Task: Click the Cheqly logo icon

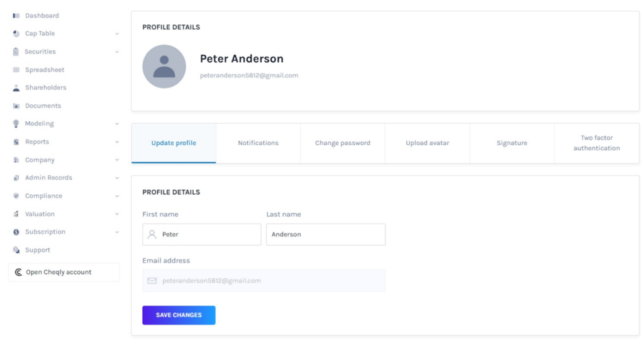Action: point(18,272)
